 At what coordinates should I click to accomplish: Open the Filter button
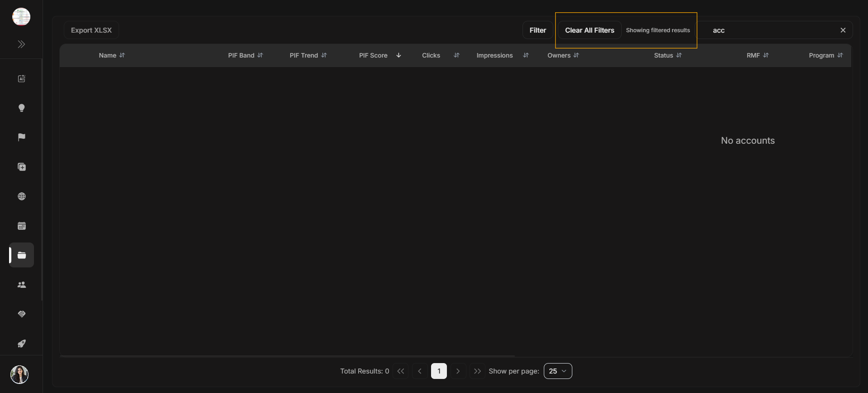pos(538,30)
